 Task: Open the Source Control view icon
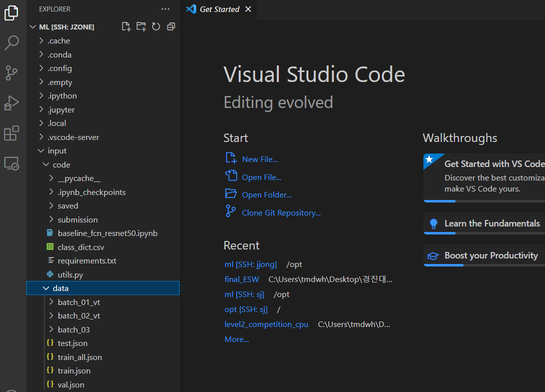[12, 73]
